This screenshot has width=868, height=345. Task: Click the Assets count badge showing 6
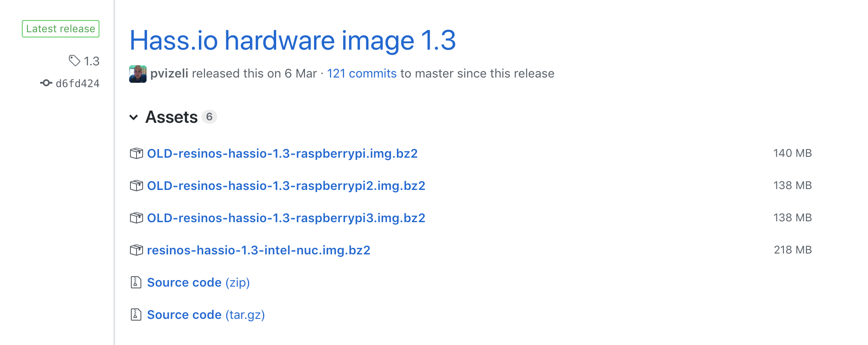[209, 117]
